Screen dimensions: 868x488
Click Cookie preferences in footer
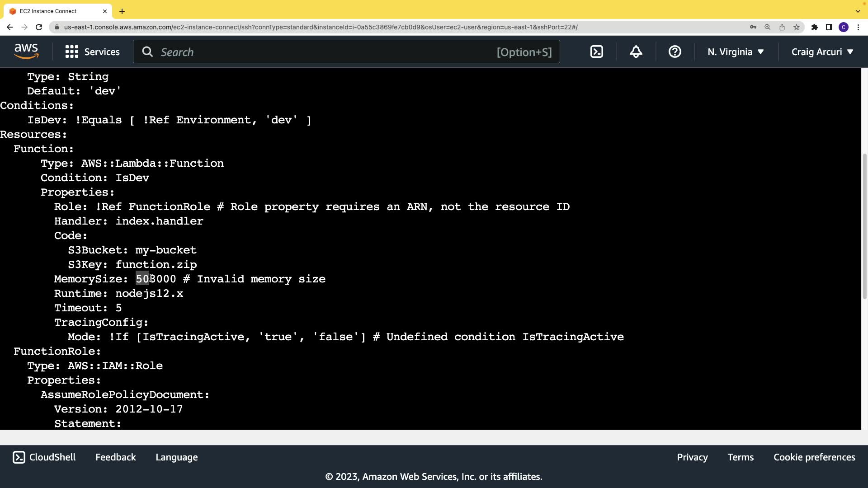pyautogui.click(x=814, y=457)
